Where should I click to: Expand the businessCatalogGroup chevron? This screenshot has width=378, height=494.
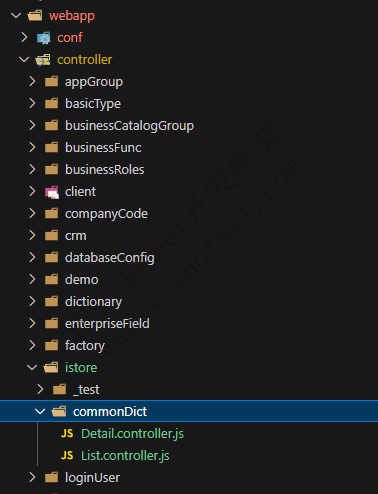click(32, 125)
